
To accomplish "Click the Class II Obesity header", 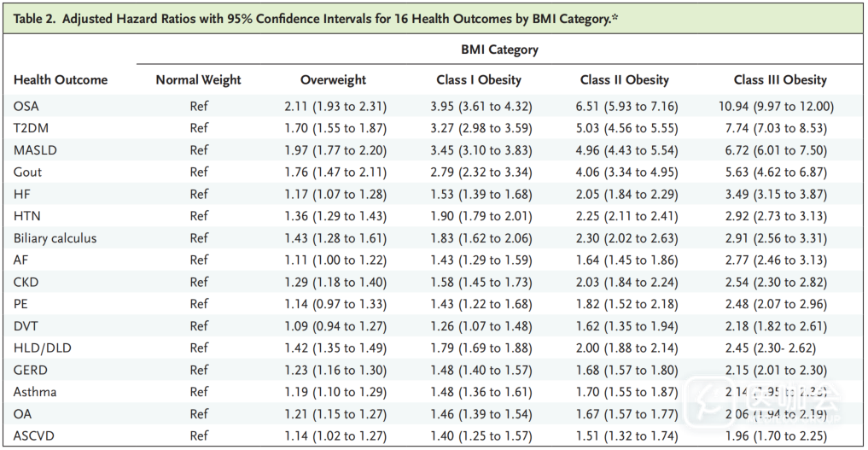I will (x=623, y=79).
